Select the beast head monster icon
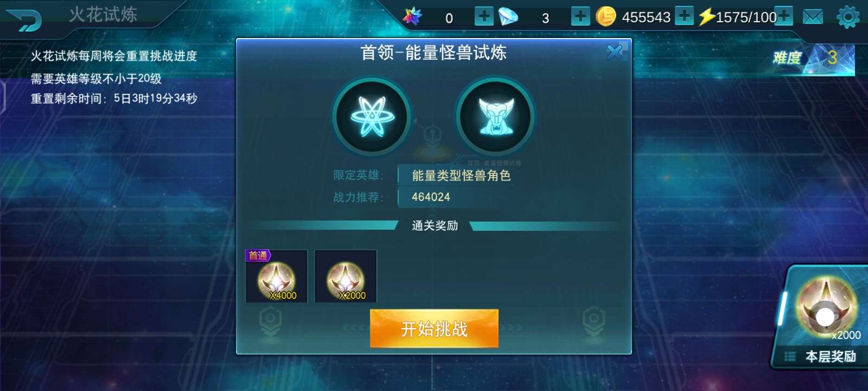This screenshot has width=868, height=391. coord(495,117)
